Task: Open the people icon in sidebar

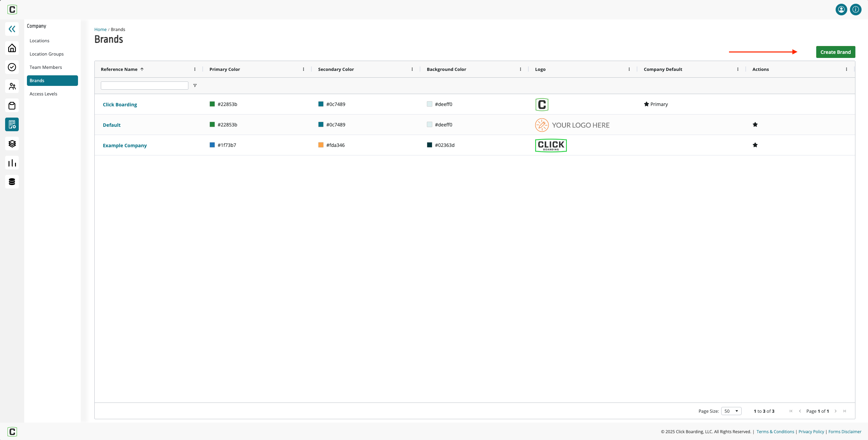Action: tap(12, 86)
